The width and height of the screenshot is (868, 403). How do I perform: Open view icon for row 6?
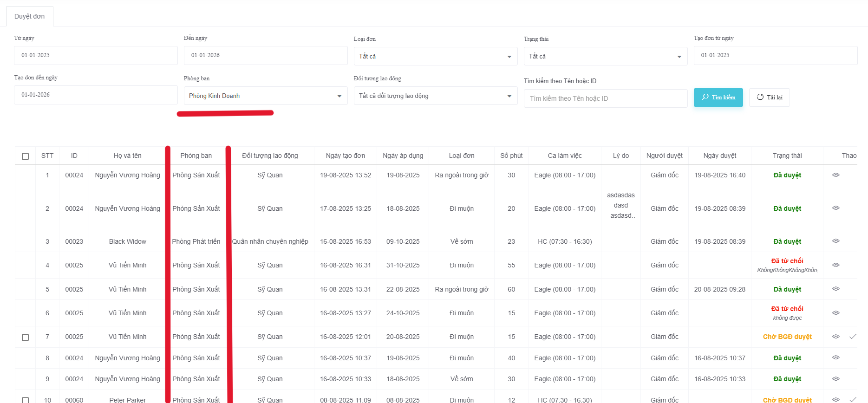835,312
